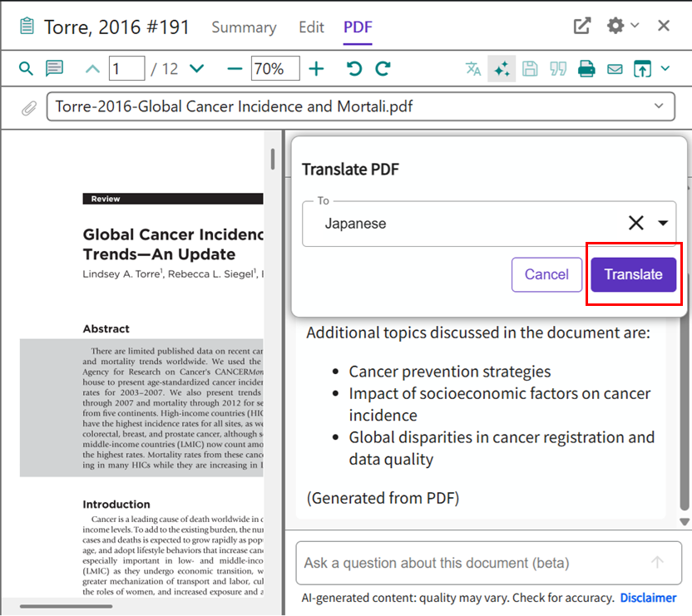Rotate the PDF clockwise
692x616 pixels.
coord(383,69)
